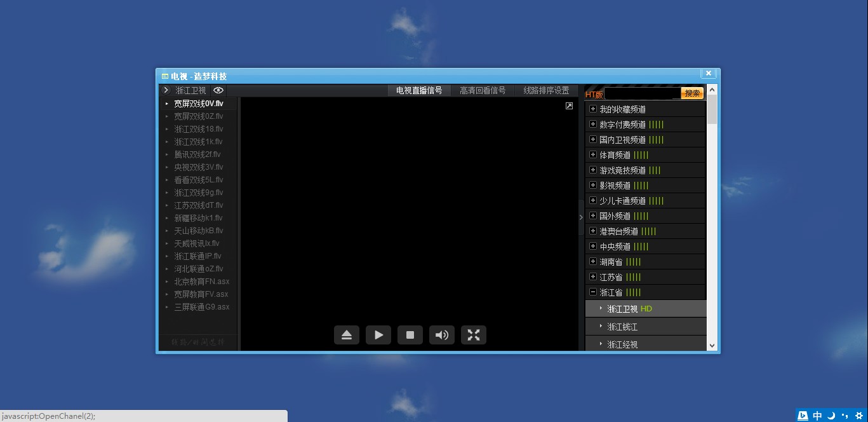
Task: Click the Eject icon in player controls
Action: point(347,335)
